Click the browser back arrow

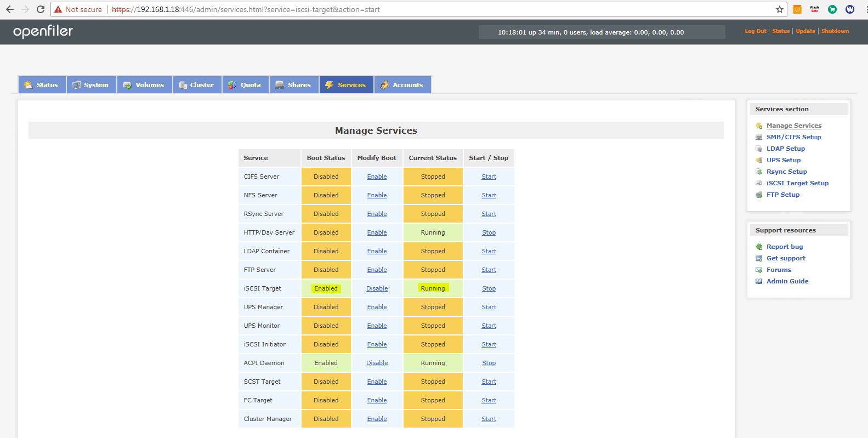click(x=10, y=9)
